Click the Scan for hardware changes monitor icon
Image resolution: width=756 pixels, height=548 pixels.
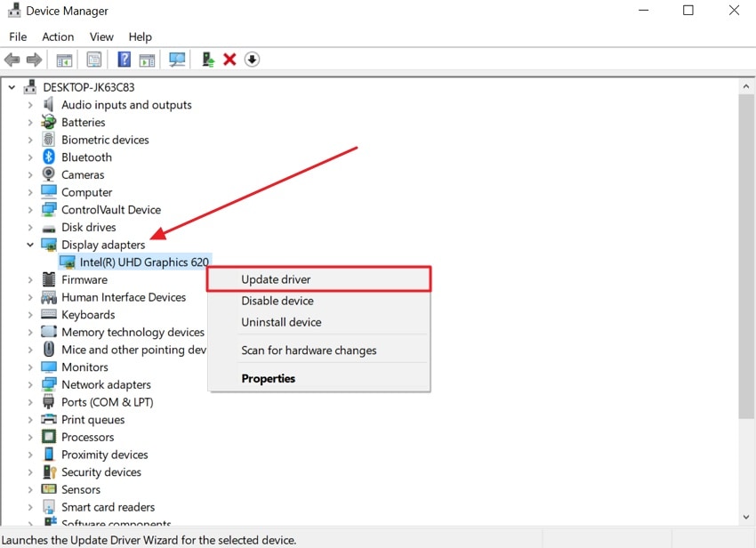tap(177, 60)
